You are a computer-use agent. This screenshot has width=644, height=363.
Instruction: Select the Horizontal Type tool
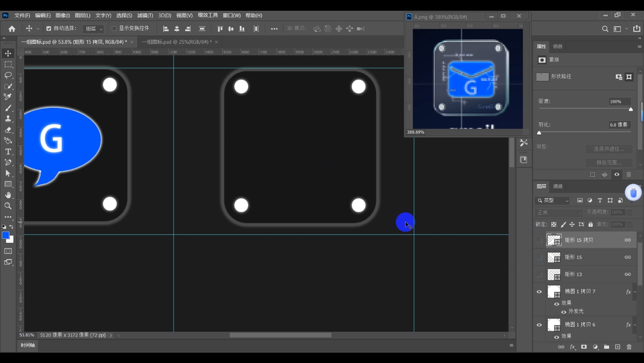click(x=8, y=152)
